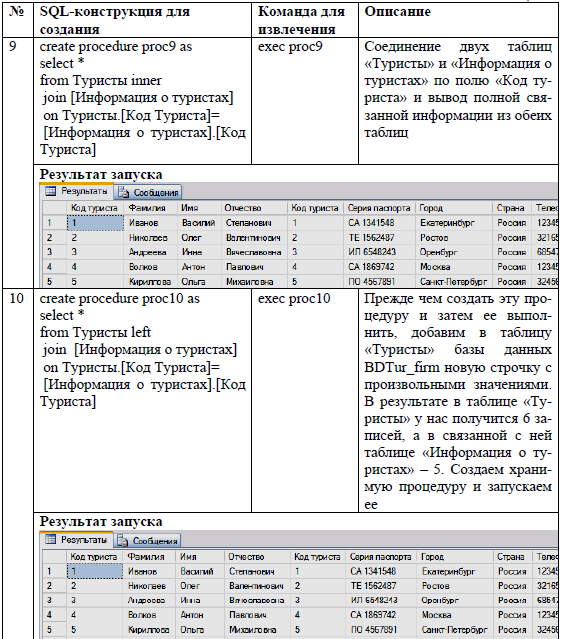Select Кириллова cell in proc10 grid

(x=149, y=630)
